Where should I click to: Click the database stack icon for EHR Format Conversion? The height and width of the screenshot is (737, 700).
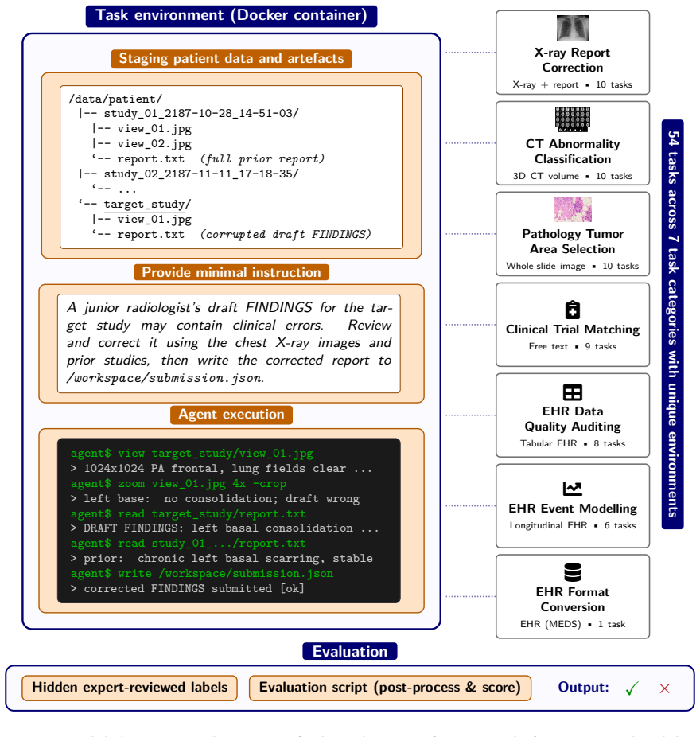[572, 572]
